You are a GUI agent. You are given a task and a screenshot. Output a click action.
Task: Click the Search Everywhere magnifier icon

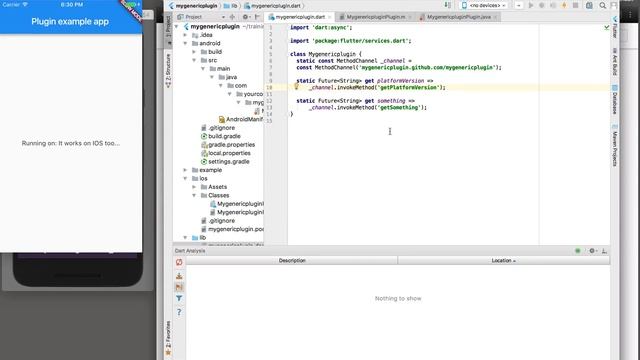[602, 5]
